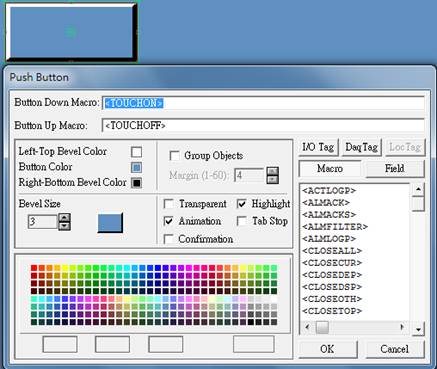Enable the Transparent checkbox
This screenshot has width=437, height=369.
coord(169,204)
